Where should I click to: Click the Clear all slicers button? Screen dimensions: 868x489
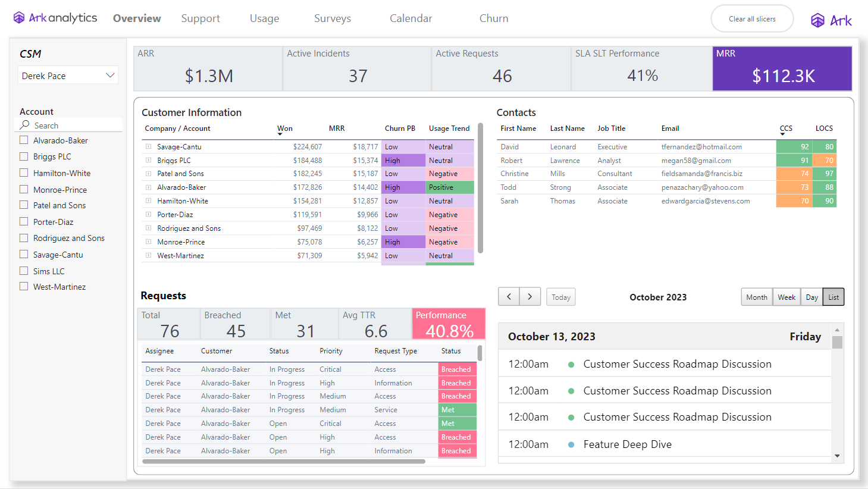coord(751,18)
